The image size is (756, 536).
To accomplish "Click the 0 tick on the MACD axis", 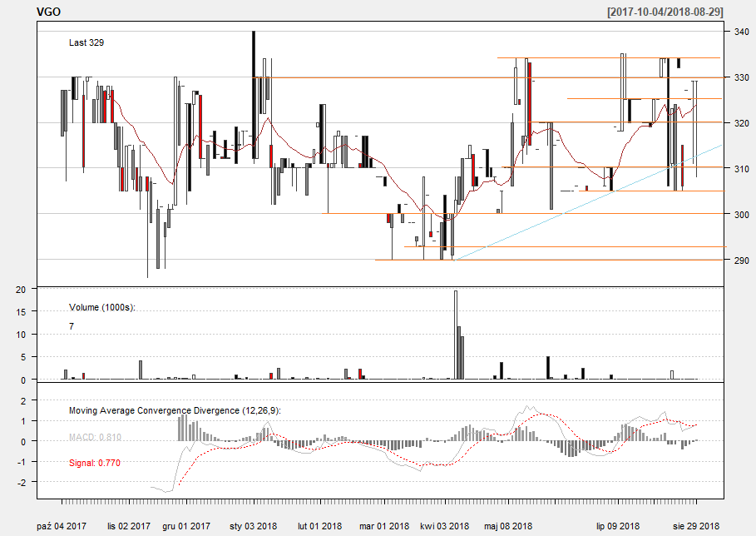I will (x=22, y=441).
